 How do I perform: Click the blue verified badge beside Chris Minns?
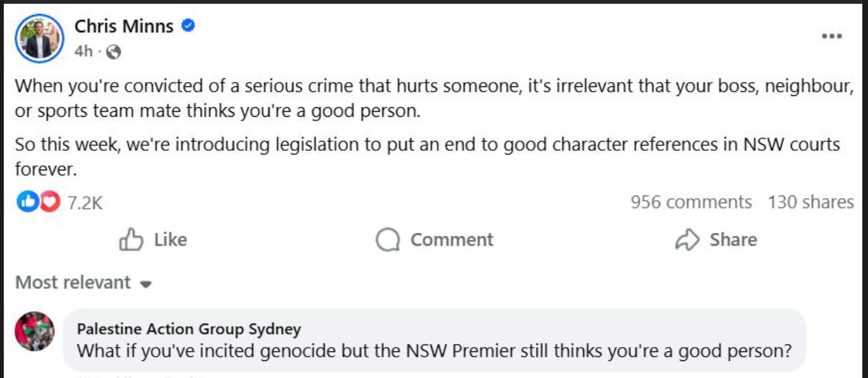pos(188,26)
